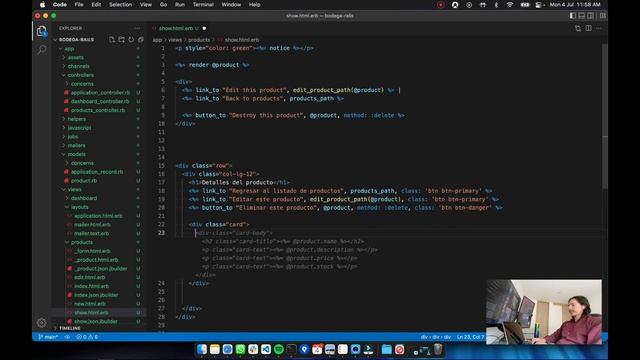Open the Manage gear in activity bar
Screen dimensions: 640x360
tap(41, 323)
